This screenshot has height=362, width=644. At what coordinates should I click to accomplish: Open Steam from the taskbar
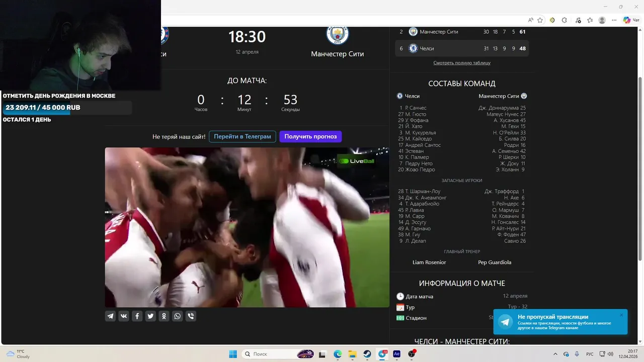pos(367,354)
